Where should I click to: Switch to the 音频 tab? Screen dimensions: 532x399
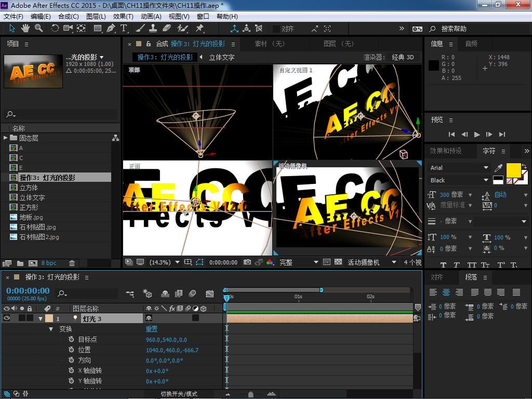[x=471, y=44]
